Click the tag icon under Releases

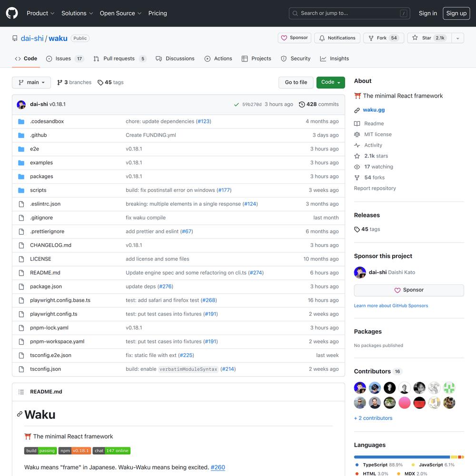coord(357,229)
